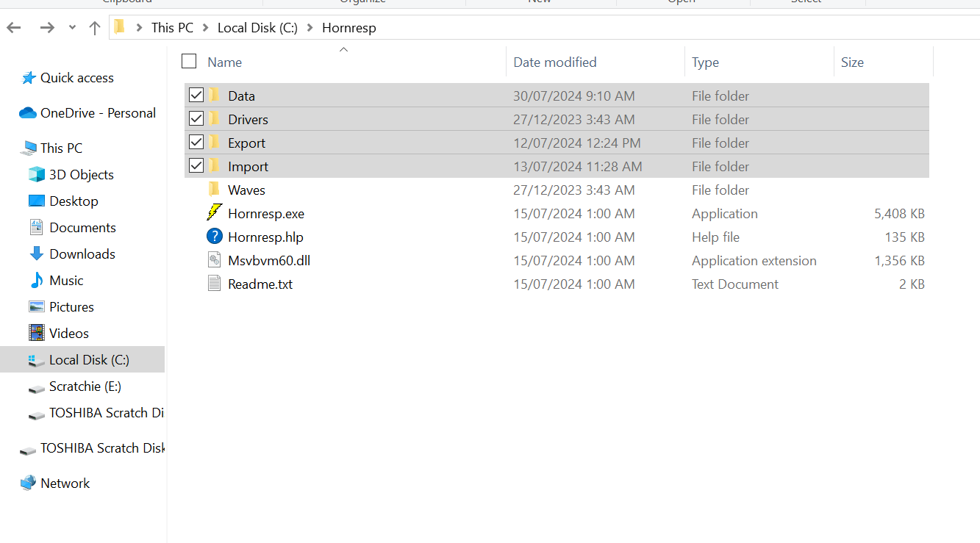This screenshot has width=980, height=543.
Task: Click the OneDrive cloud icon
Action: pos(28,112)
